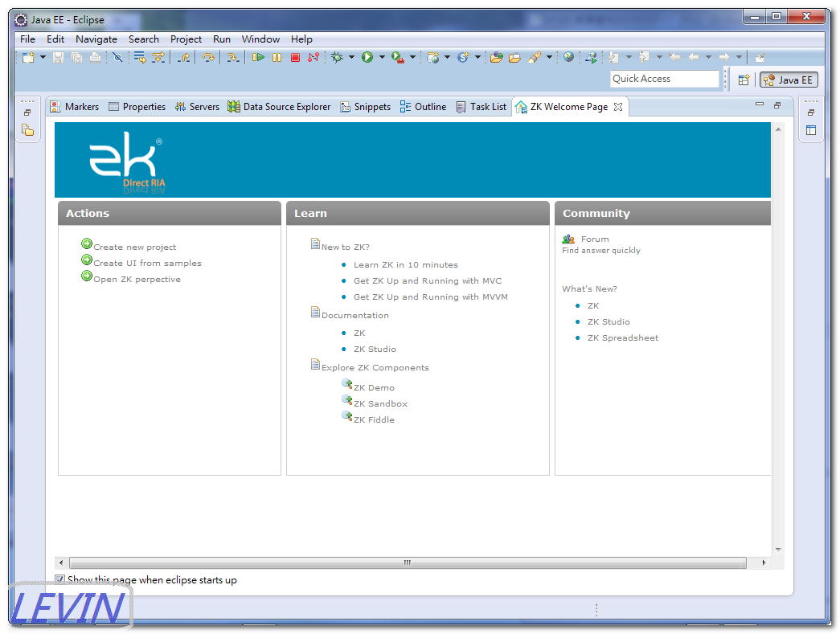
Task: Open the Window menu
Action: click(x=260, y=39)
